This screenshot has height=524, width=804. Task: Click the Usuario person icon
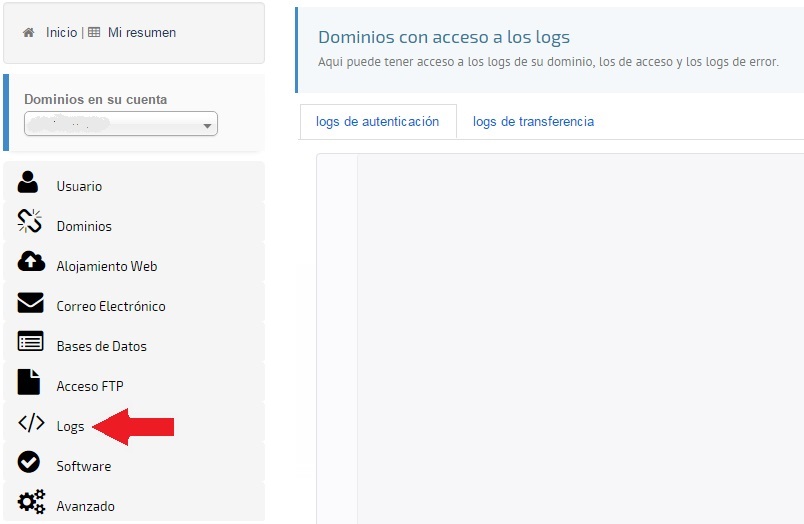(x=28, y=183)
